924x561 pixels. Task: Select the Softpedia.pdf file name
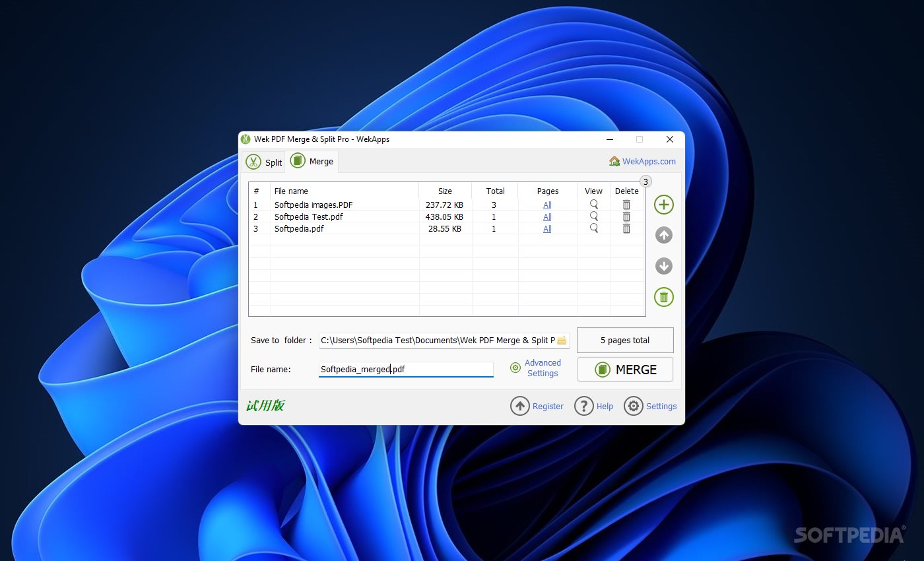[x=299, y=228]
